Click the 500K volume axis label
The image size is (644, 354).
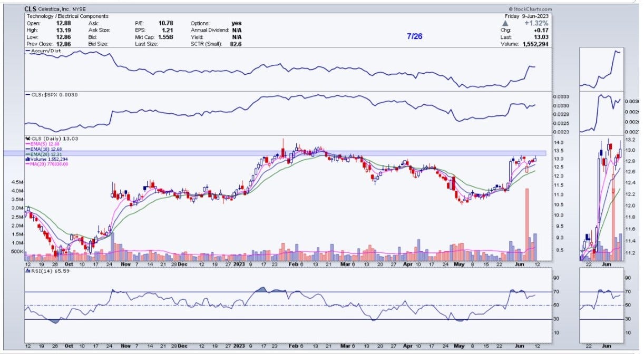(x=17, y=251)
